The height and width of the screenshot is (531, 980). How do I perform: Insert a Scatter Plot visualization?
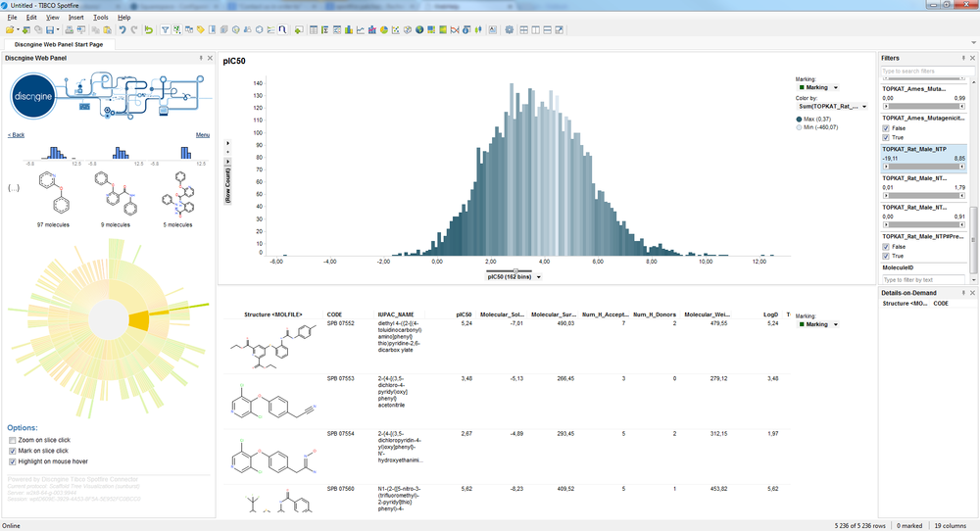(x=396, y=30)
